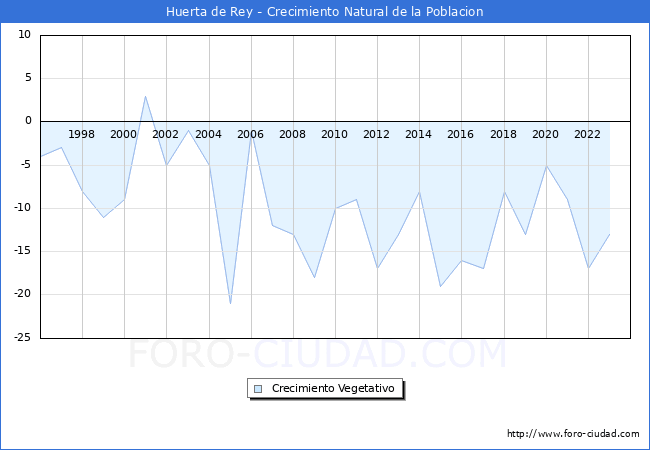Click the x-axis label 1998

81,134
